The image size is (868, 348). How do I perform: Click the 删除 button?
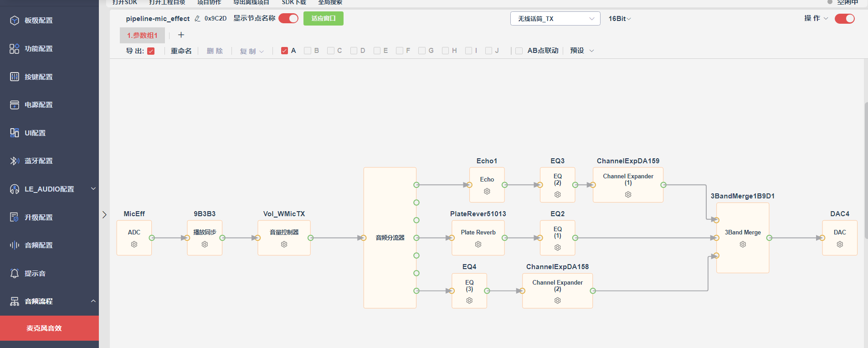point(215,51)
